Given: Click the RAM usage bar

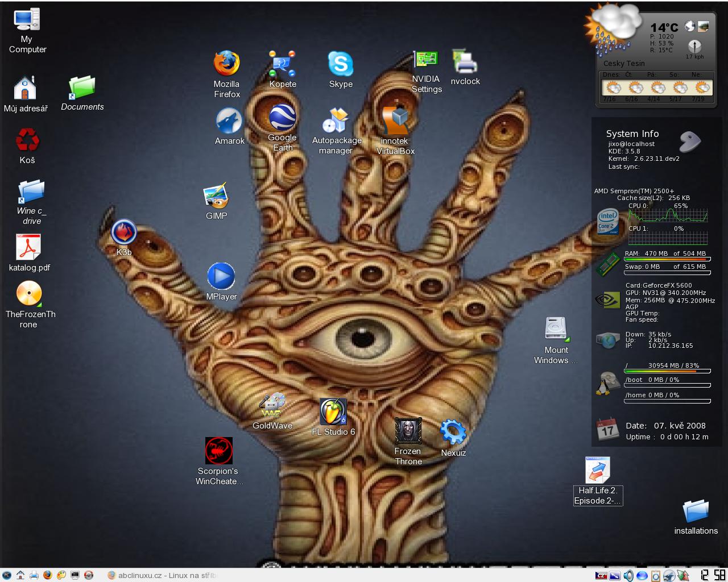Looking at the screenshot, I should 667,259.
